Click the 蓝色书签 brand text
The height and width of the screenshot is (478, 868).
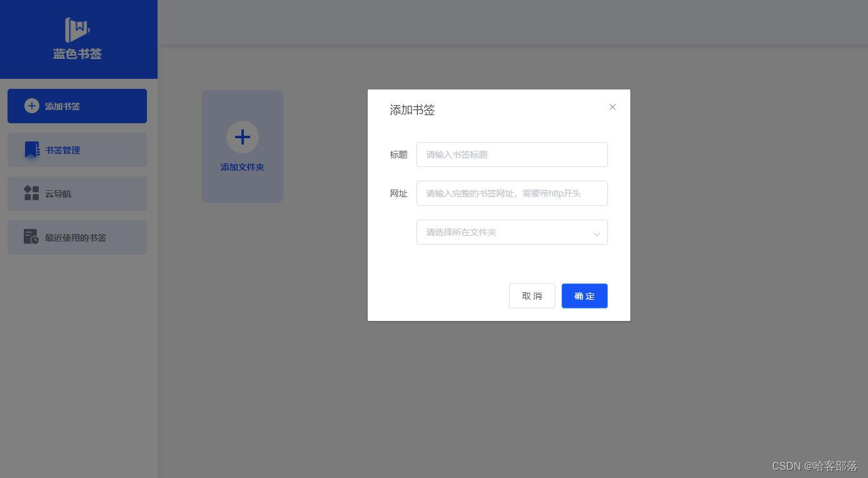78,54
